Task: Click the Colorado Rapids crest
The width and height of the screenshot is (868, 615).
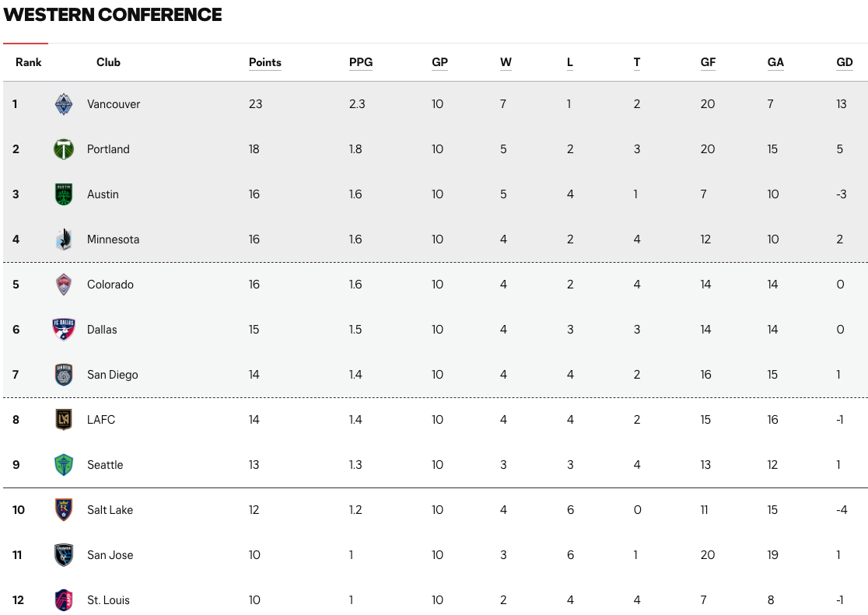Action: 63,285
